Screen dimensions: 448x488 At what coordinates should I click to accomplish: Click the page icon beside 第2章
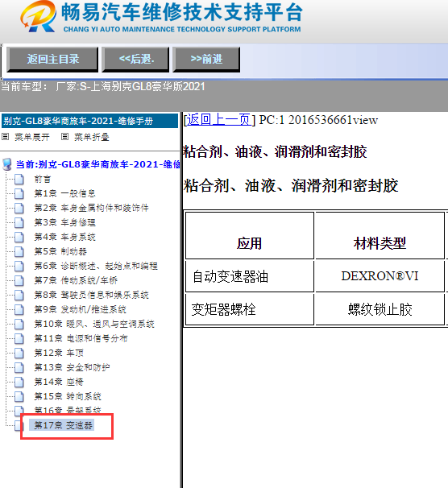click(x=19, y=209)
